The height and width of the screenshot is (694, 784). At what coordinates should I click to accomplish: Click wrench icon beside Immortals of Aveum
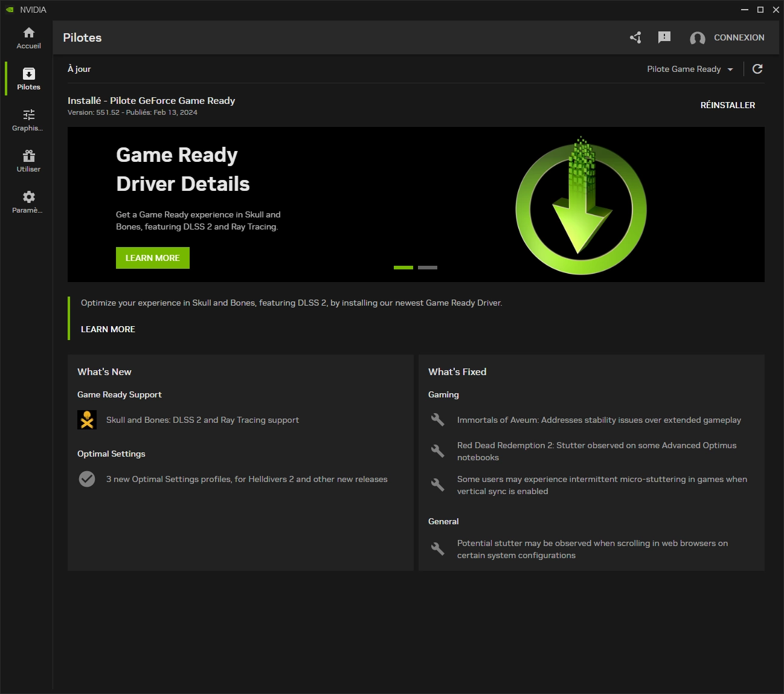(438, 420)
